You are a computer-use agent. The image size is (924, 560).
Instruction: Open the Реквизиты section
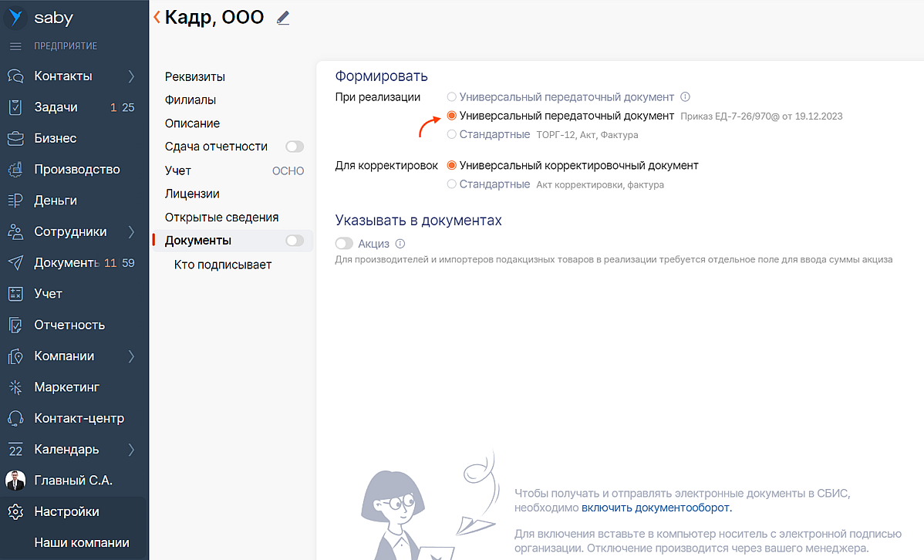(195, 77)
